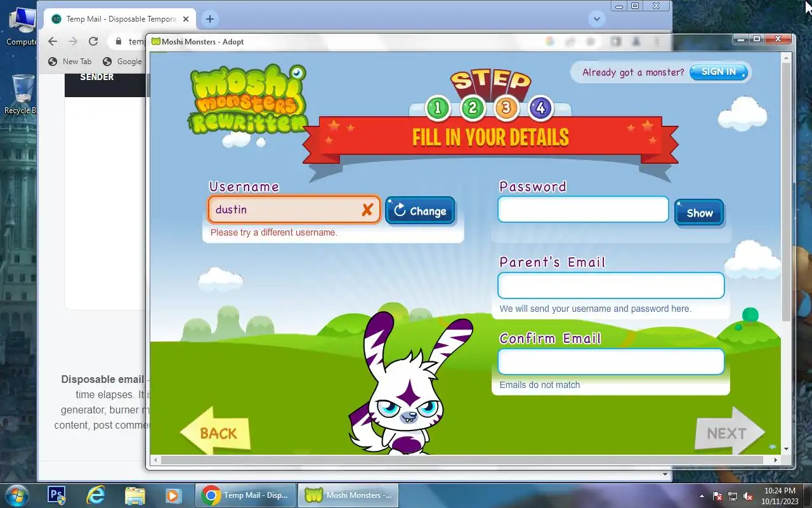Screen dimensions: 812x508
Task: Open Windows Media Player from taskbar
Action: coord(173,495)
